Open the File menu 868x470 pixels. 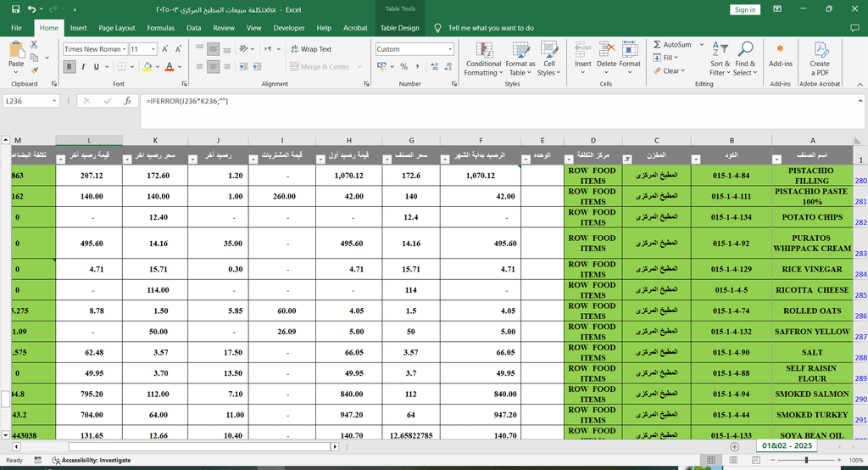pyautogui.click(x=17, y=28)
